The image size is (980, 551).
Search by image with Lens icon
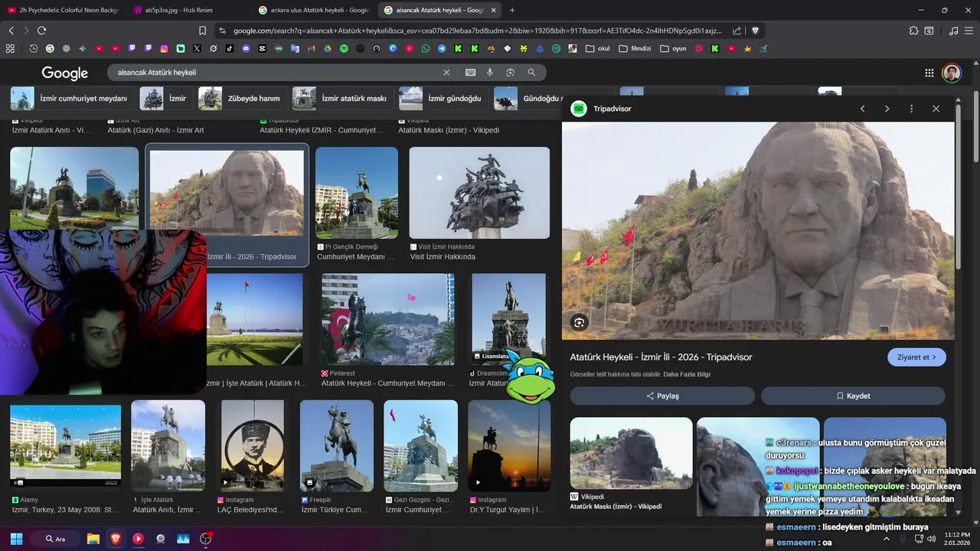[510, 73]
